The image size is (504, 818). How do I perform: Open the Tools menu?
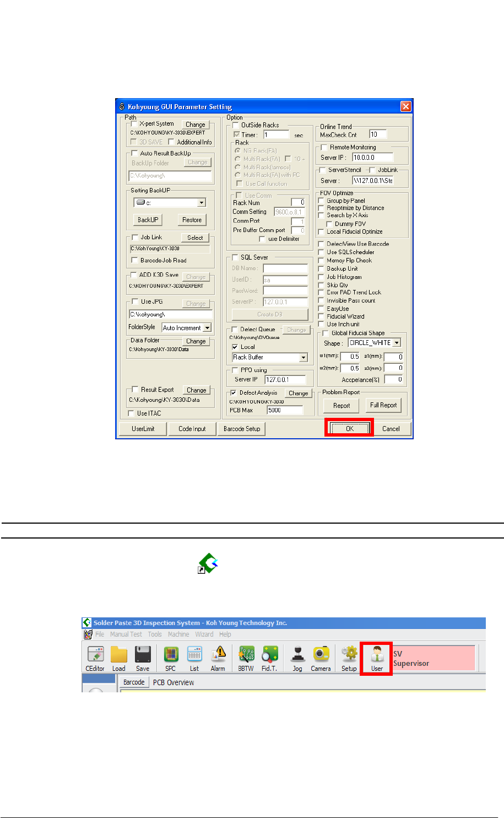155,634
